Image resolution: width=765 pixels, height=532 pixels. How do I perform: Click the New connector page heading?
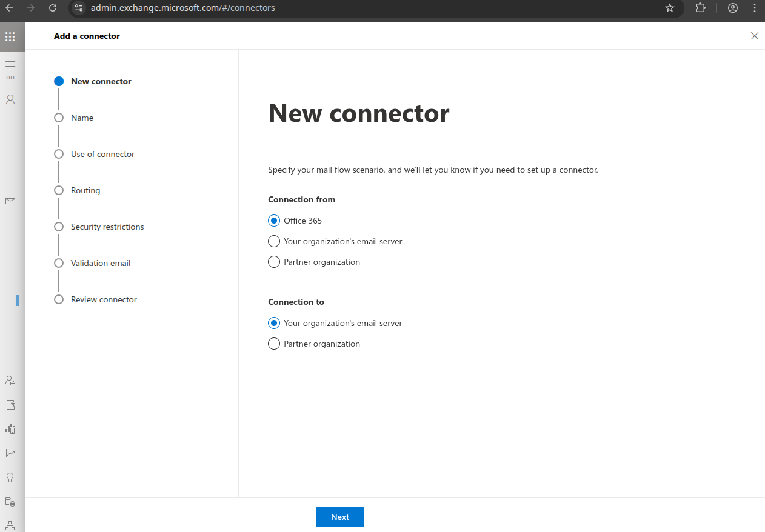tap(359, 113)
